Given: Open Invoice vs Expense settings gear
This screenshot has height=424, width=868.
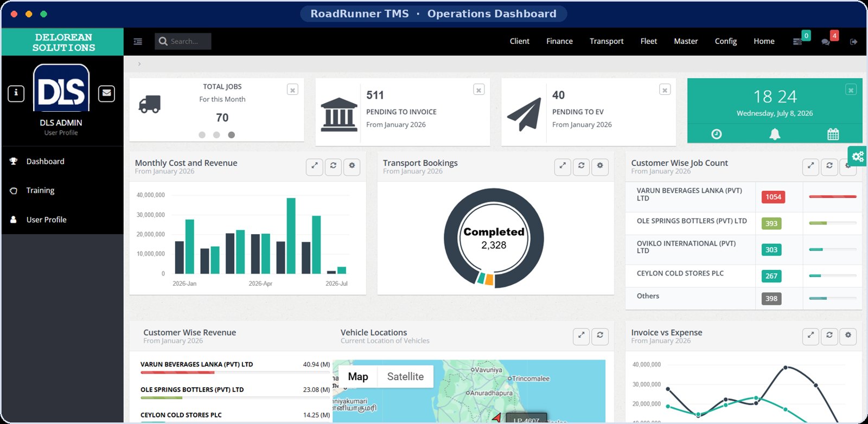Looking at the screenshot, I should pyautogui.click(x=848, y=336).
